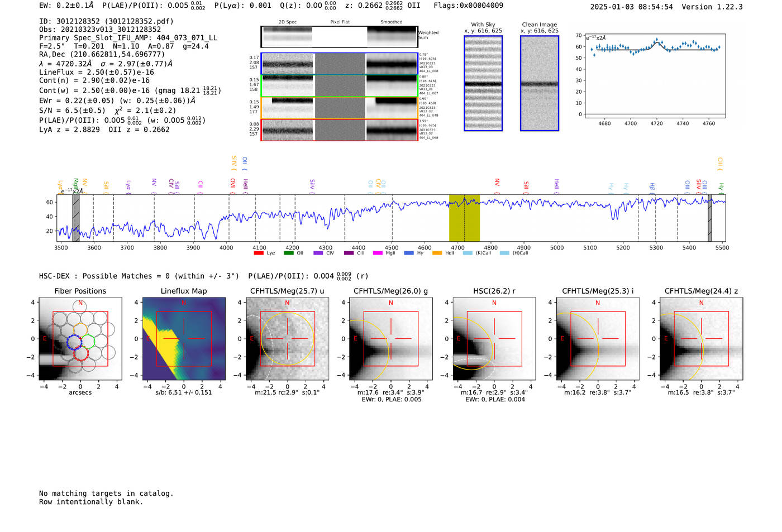Click the hatched gray marker near 5460 Å
The width and height of the screenshot is (782, 532).
click(x=709, y=218)
